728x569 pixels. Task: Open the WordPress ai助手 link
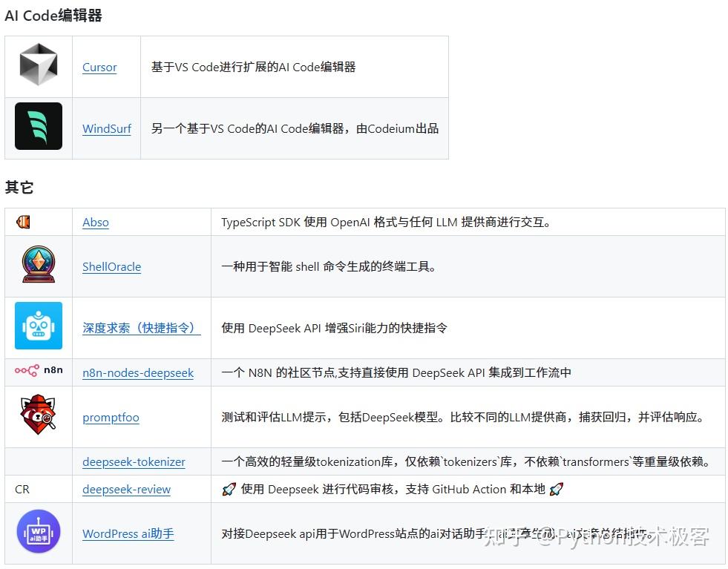128,533
